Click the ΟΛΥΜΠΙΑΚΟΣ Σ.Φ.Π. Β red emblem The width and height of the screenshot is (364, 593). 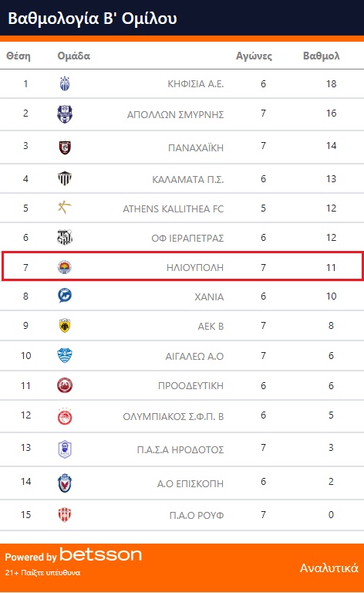(x=65, y=416)
